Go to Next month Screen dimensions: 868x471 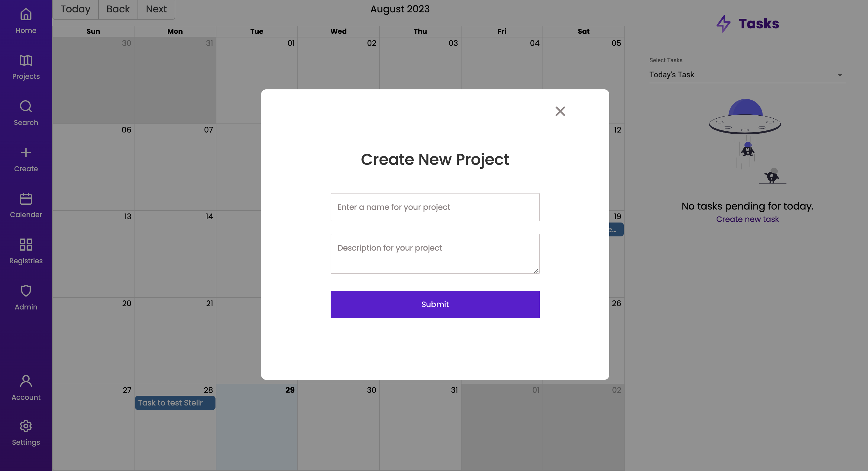tap(156, 9)
